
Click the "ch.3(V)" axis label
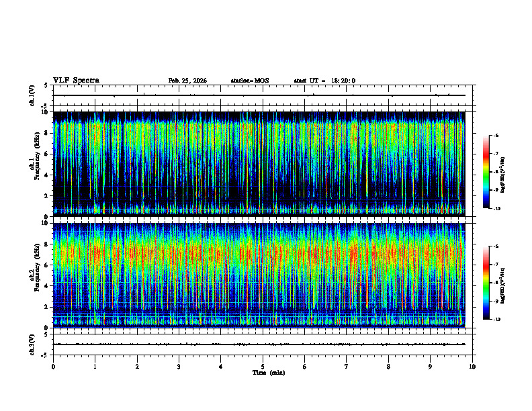point(32,345)
